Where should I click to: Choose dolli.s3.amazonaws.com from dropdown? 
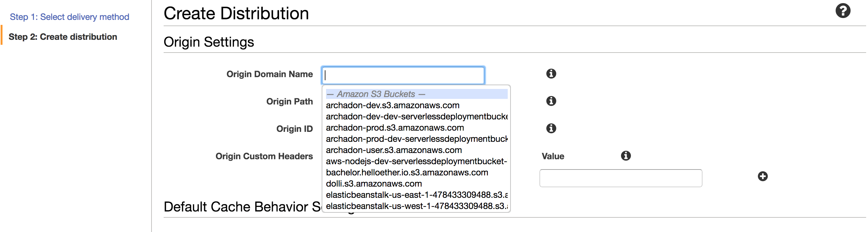click(x=374, y=184)
